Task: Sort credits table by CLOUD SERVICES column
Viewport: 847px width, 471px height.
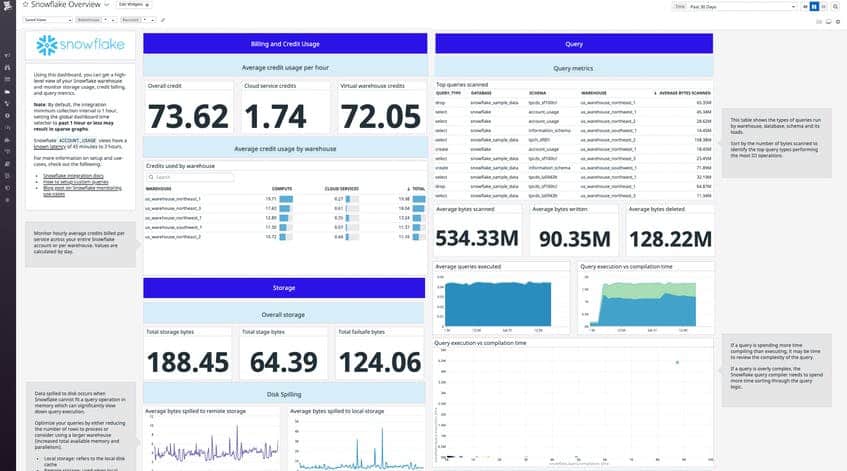Action: [x=341, y=189]
